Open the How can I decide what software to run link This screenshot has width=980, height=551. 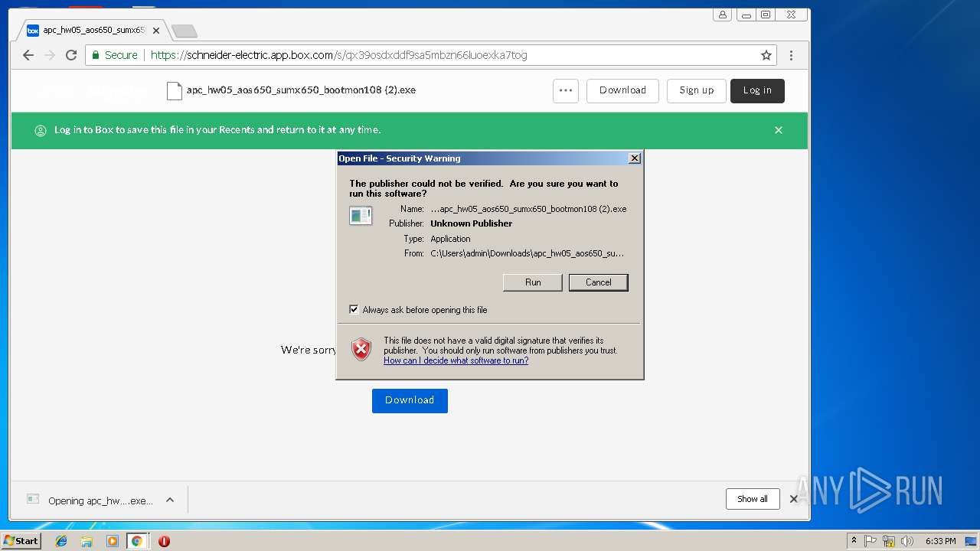[x=456, y=360]
